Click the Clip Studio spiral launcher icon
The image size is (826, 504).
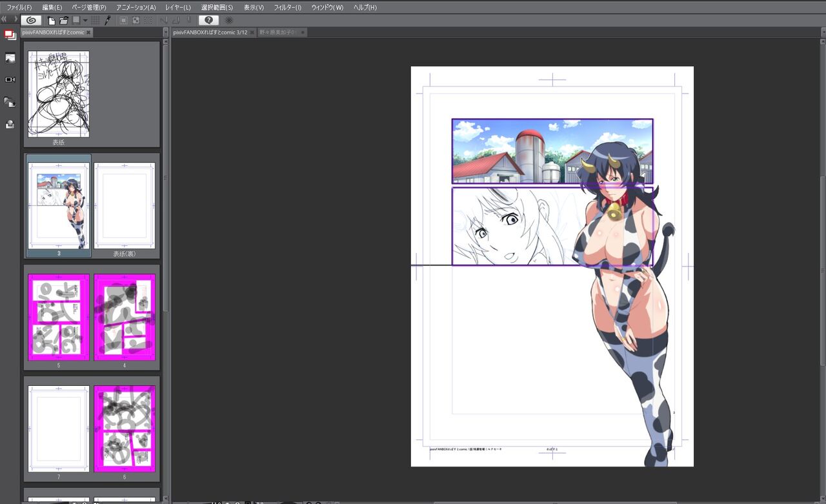(31, 20)
